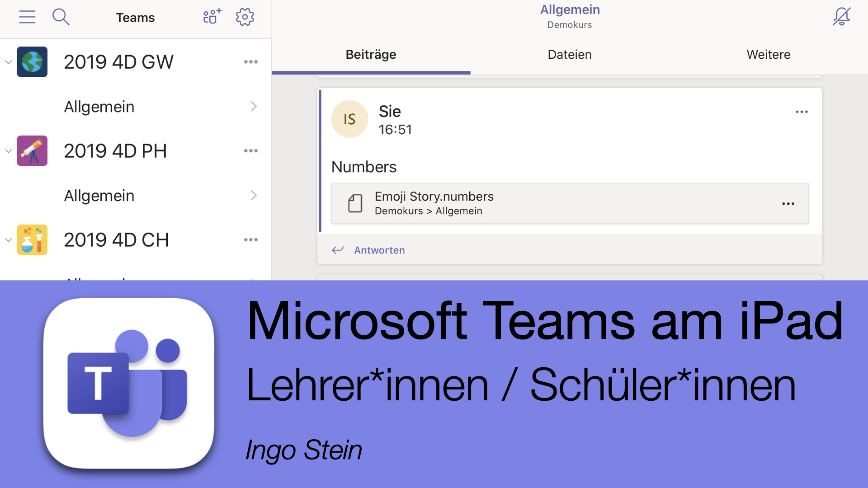Open the hamburger menu

[x=27, y=17]
